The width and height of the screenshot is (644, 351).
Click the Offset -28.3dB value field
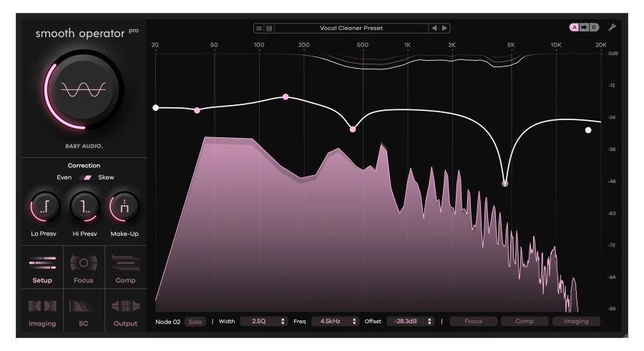406,322
